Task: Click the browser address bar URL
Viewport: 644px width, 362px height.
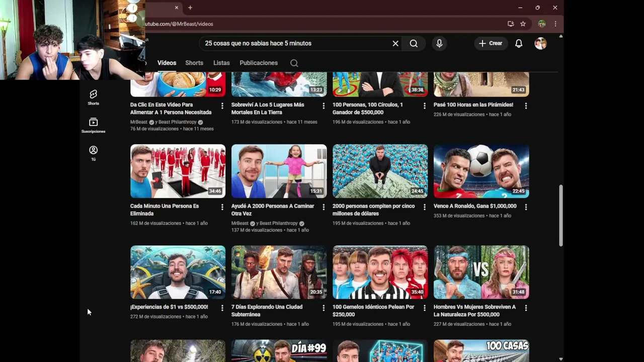Action: pos(179,24)
